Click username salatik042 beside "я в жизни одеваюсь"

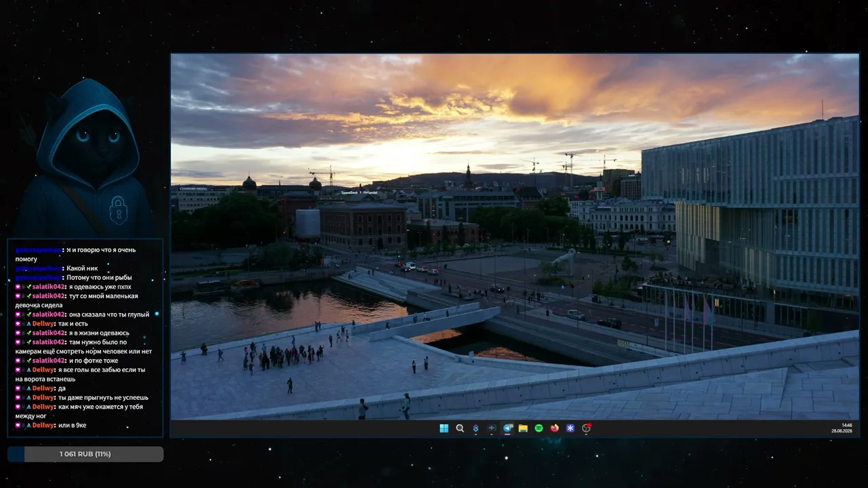tap(49, 333)
